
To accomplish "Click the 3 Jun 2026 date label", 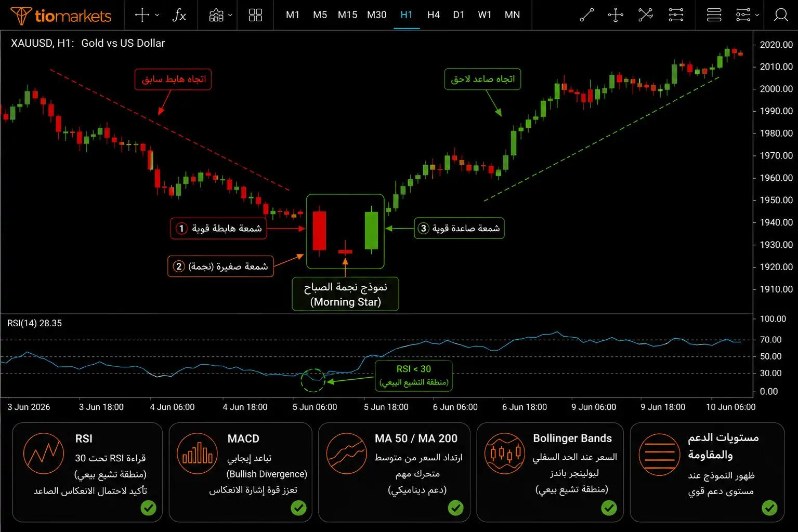I will click(29, 407).
